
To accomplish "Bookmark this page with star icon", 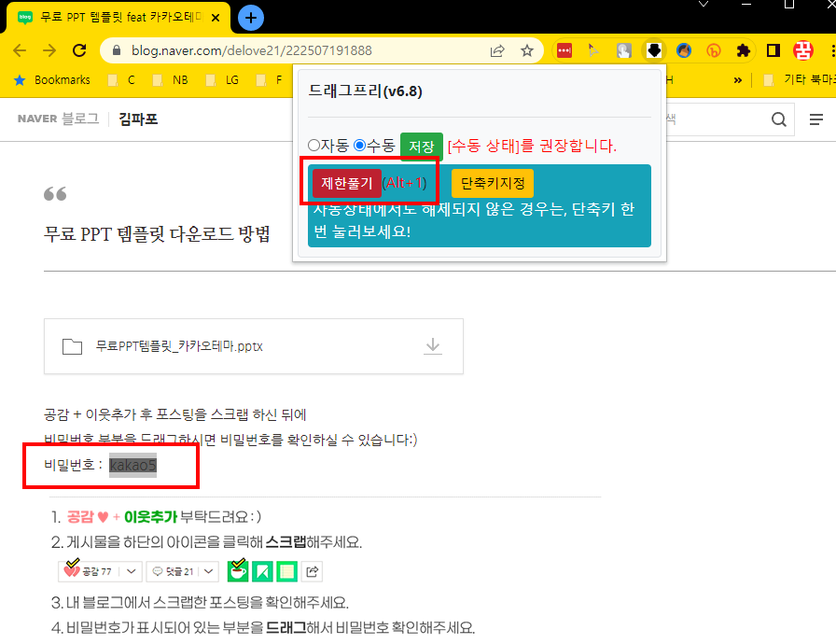I will click(x=527, y=50).
